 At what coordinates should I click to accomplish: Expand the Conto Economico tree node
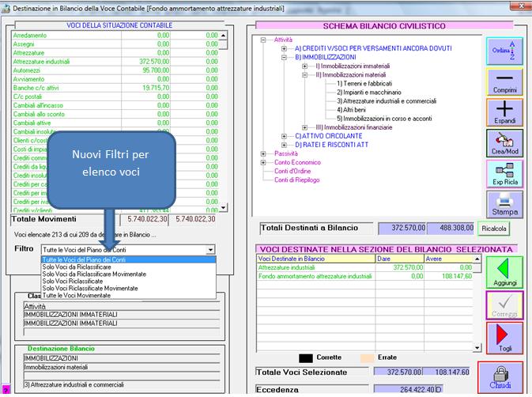pyautogui.click(x=263, y=163)
